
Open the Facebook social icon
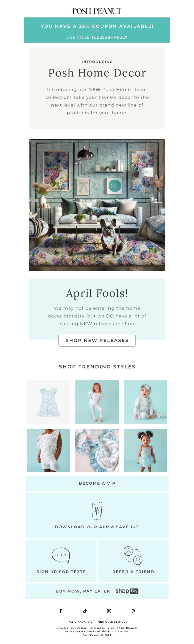(x=61, y=611)
